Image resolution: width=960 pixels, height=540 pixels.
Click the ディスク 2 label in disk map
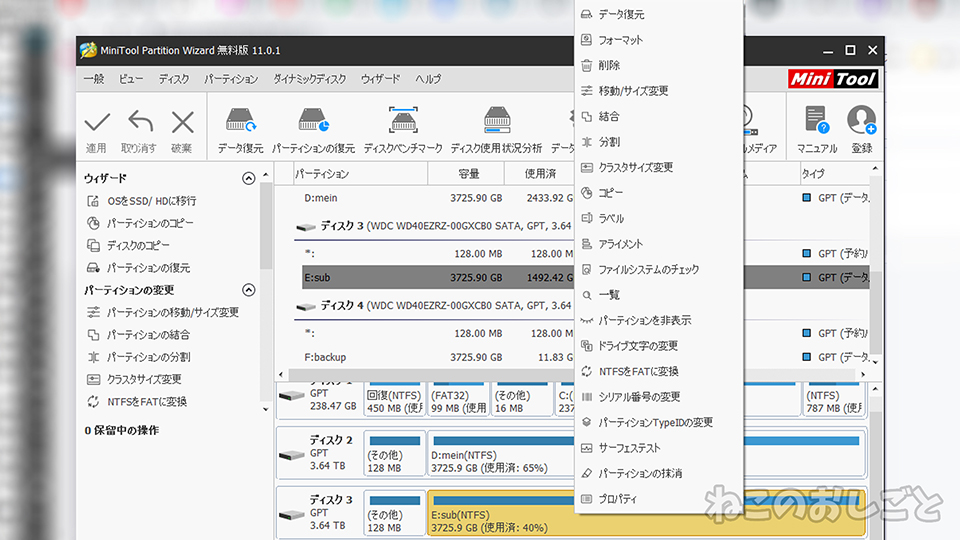pyautogui.click(x=331, y=440)
